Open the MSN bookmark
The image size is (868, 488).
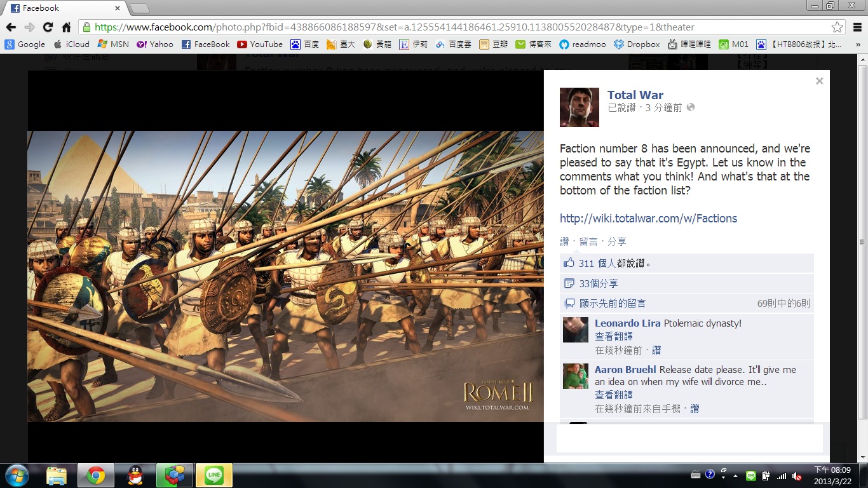112,44
